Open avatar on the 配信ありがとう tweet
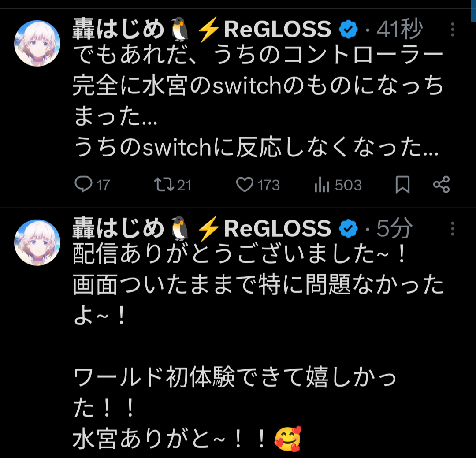Screen dimensions: 476x458 click(37, 242)
